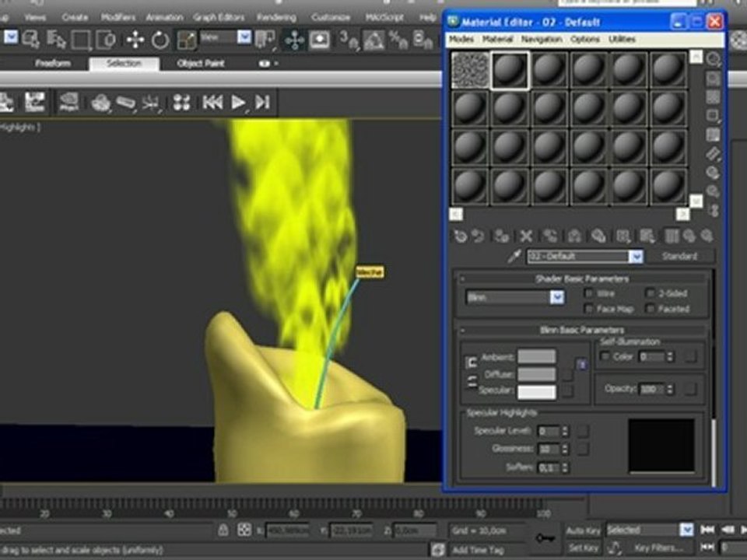This screenshot has height=560, width=747.
Task: Select the Move tool in main toolbar
Action: (x=135, y=40)
